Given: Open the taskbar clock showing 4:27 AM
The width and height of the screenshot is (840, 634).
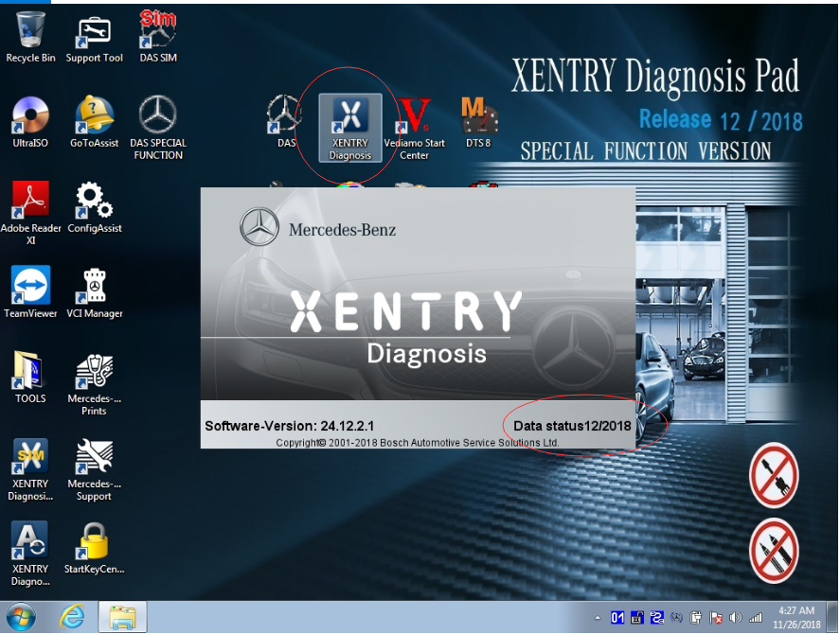Looking at the screenshot, I should (x=796, y=617).
